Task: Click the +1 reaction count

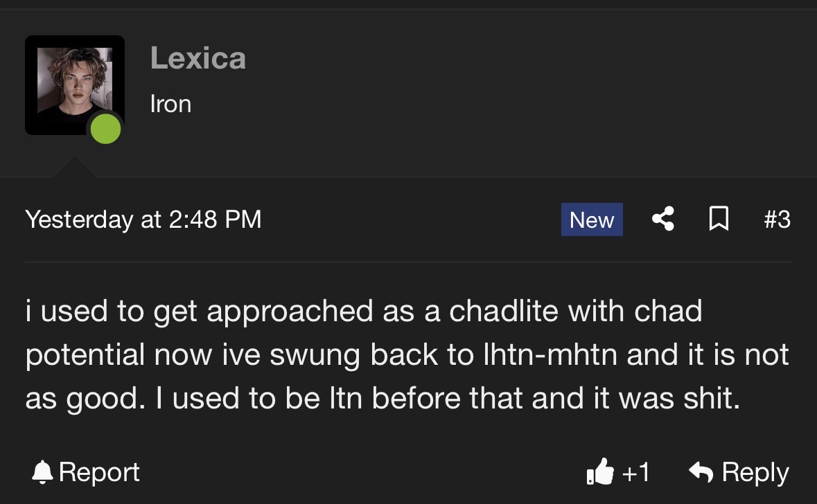Action: [x=636, y=472]
